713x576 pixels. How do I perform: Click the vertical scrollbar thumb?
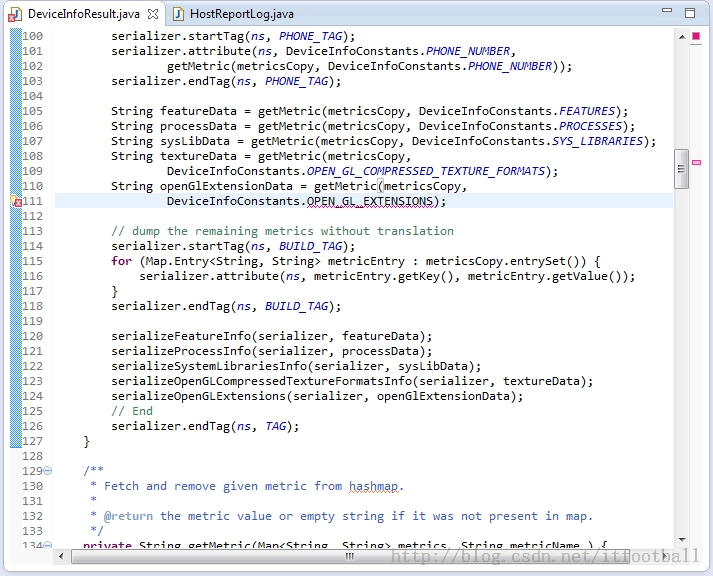(681, 169)
